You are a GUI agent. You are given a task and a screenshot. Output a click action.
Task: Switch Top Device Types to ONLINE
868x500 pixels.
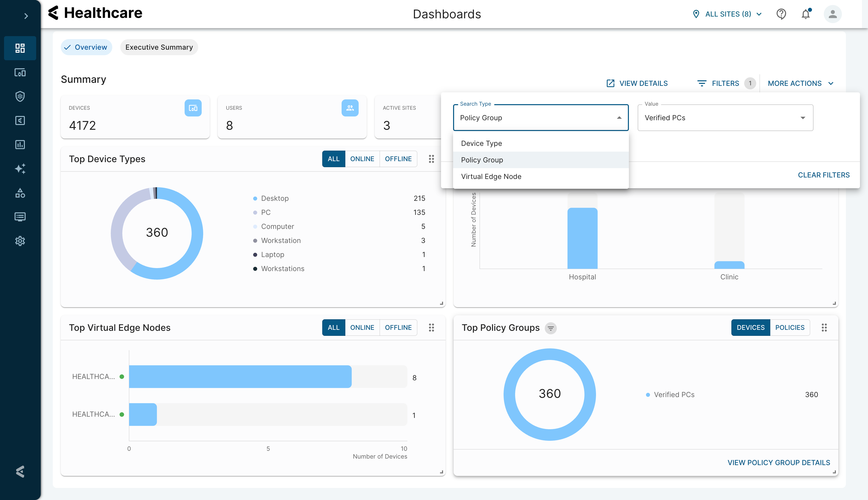point(362,159)
